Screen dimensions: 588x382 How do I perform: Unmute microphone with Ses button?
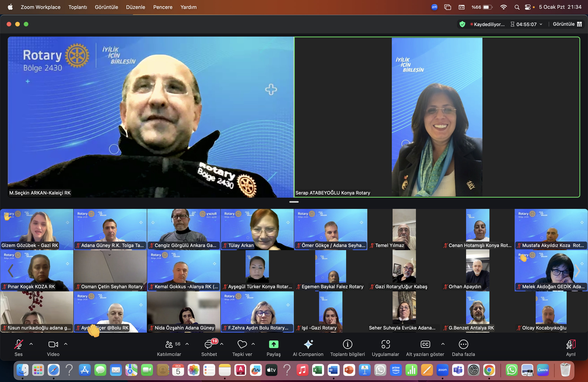[18, 344]
